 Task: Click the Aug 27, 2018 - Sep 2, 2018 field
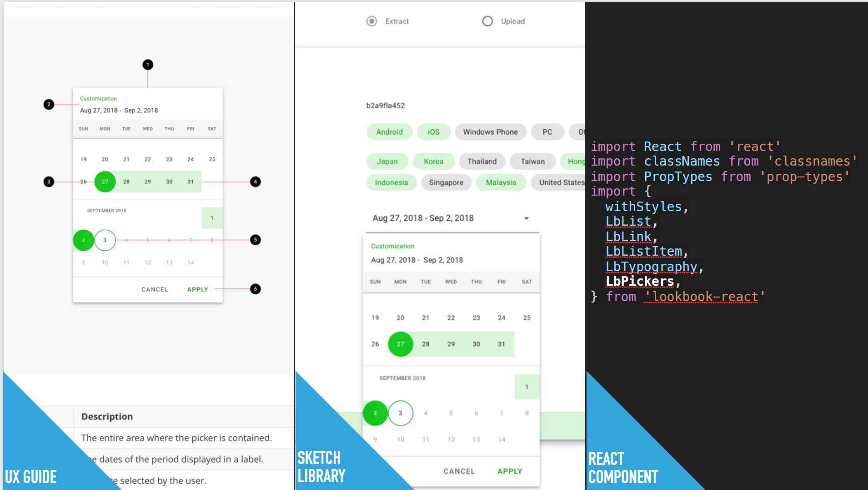(x=453, y=218)
